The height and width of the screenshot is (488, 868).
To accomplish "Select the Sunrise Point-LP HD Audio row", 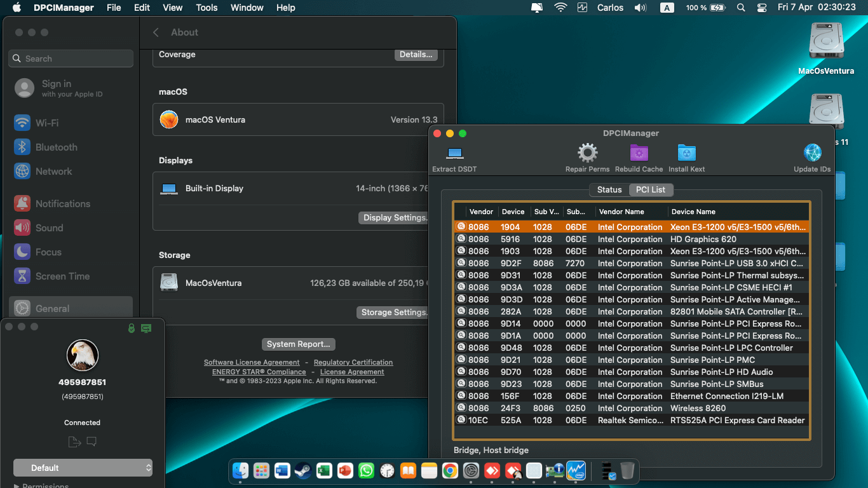I will pos(632,372).
